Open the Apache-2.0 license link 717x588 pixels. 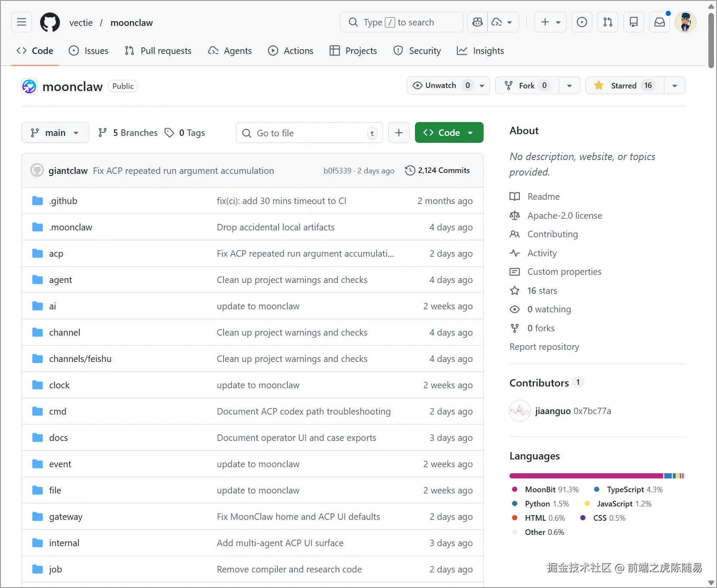coord(564,216)
